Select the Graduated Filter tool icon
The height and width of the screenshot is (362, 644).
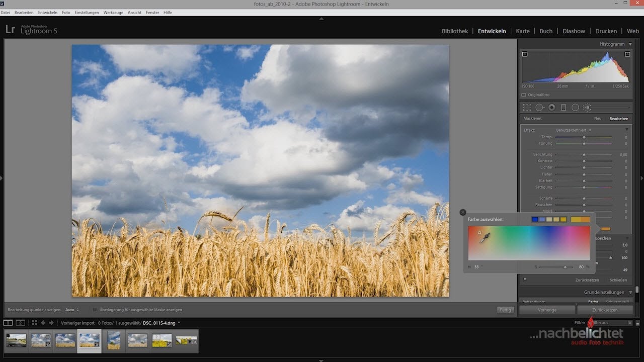pos(563,107)
